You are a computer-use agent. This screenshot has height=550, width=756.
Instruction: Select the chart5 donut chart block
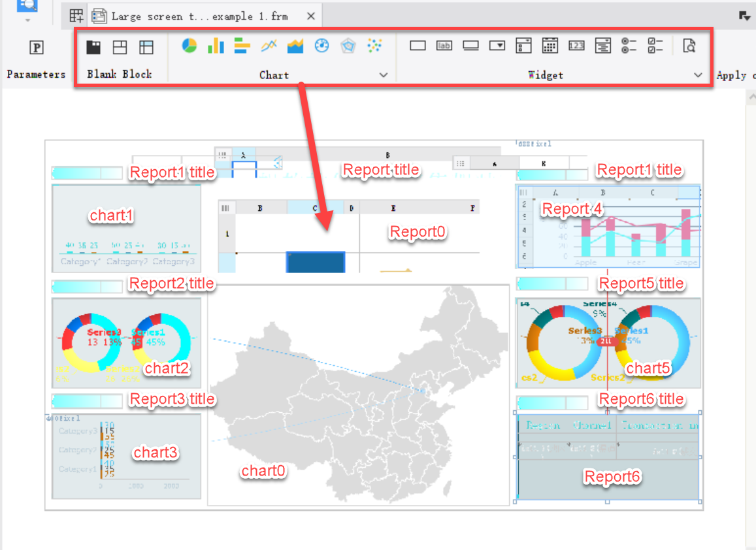coord(608,343)
